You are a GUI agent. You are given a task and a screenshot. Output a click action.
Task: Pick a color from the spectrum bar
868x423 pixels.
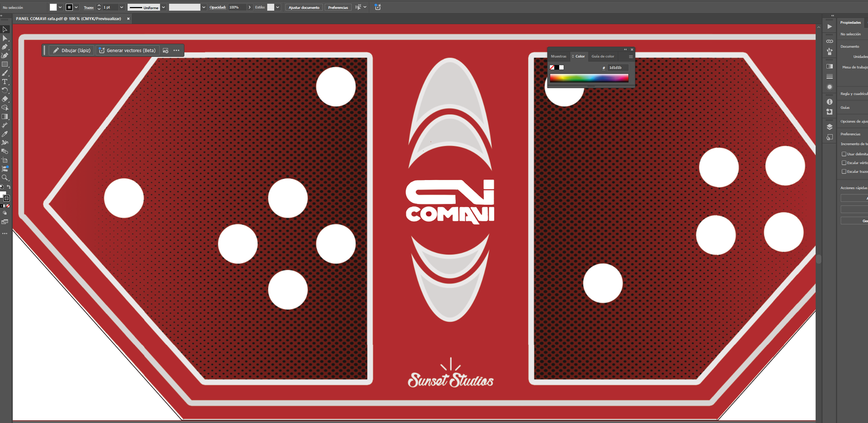click(x=589, y=78)
